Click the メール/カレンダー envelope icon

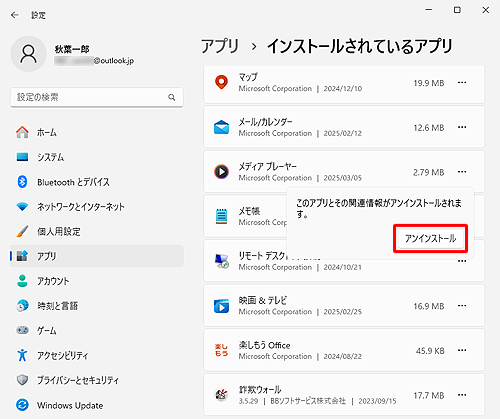pyautogui.click(x=221, y=127)
